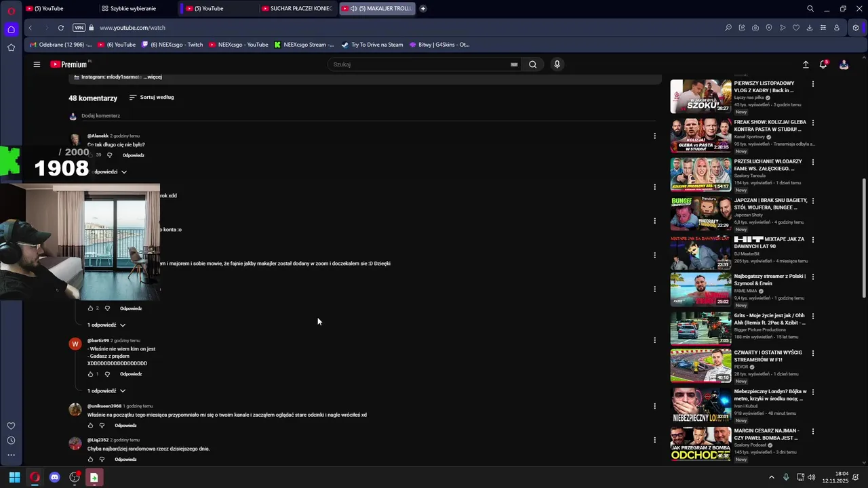Screen dimensions: 868x488
Task: Like bartiz99's comment
Action: tap(90, 374)
